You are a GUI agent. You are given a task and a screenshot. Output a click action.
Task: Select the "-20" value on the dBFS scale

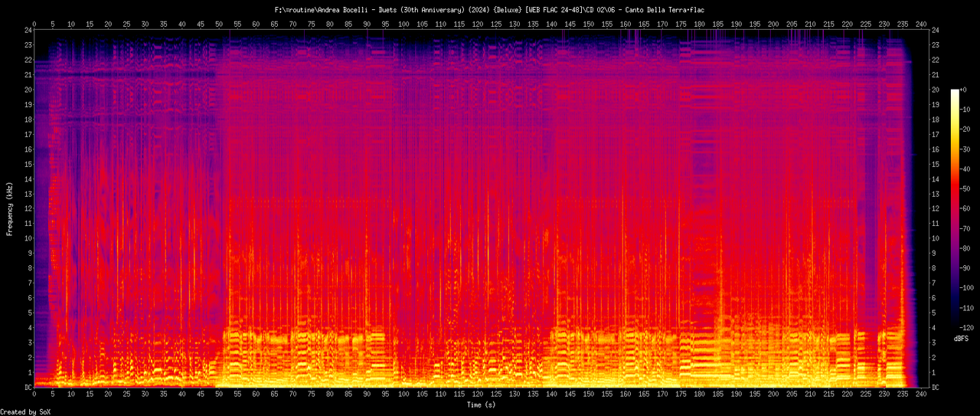coord(965,129)
